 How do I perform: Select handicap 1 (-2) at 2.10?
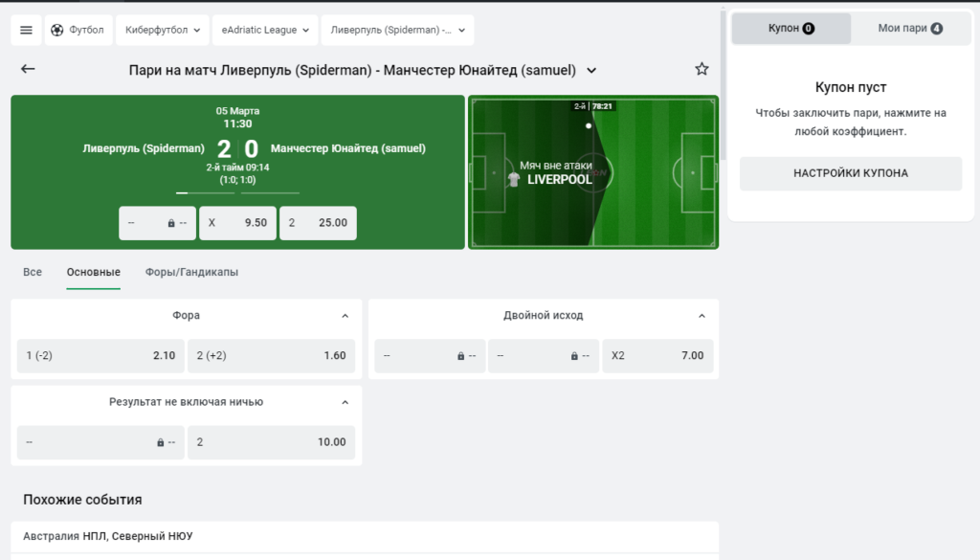point(100,356)
